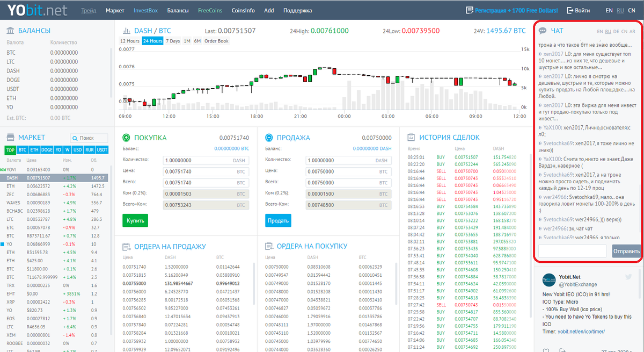Viewport: 644px width, 352px height.
Task: Switch site language to CN
Action: pos(631,10)
